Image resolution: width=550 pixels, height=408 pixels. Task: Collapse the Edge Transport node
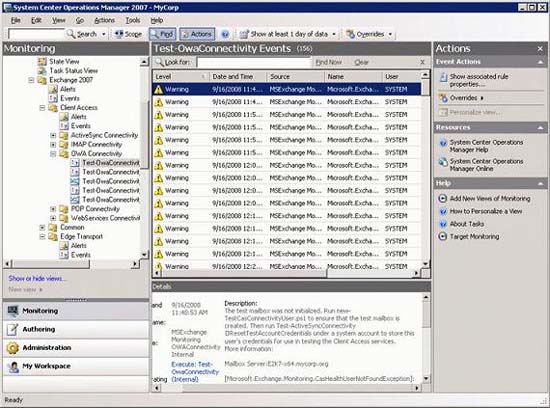[x=42, y=236]
